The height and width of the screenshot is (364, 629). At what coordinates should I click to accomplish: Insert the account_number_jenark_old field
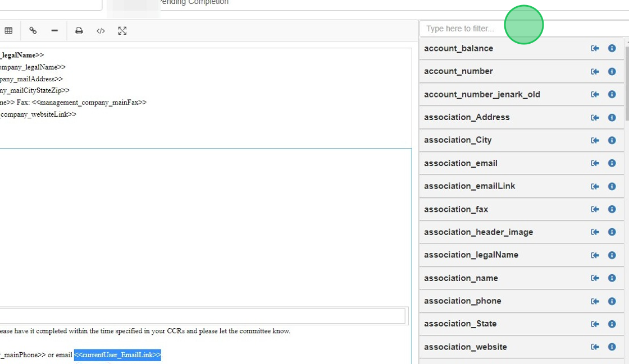tap(595, 94)
